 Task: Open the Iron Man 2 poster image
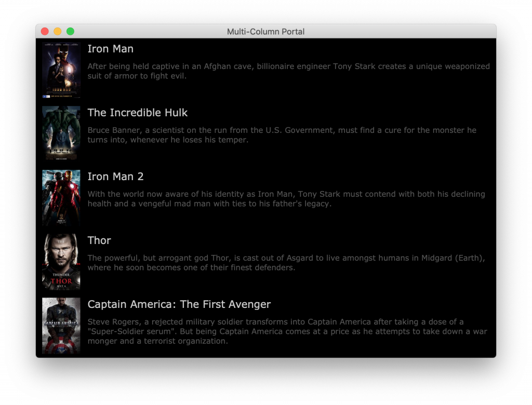[61, 197]
